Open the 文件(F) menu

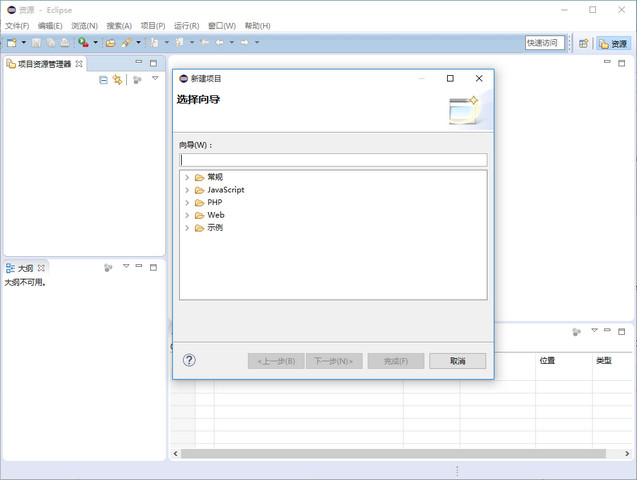tap(18, 25)
